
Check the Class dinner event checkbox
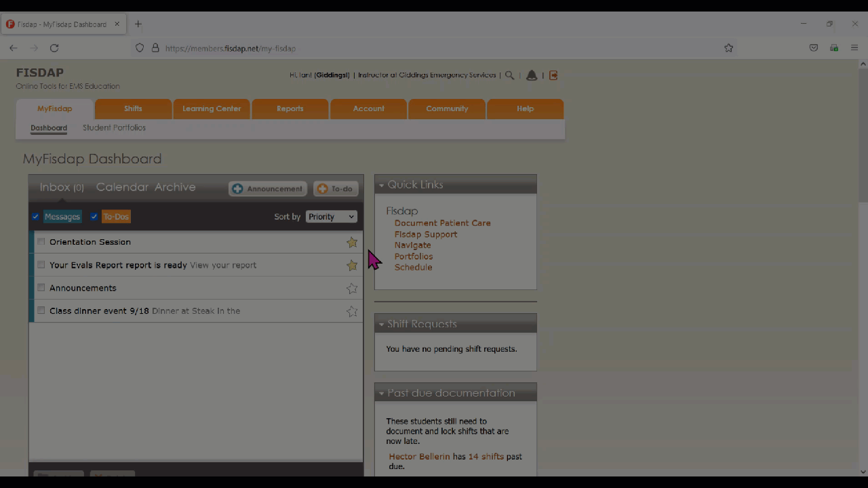(x=41, y=310)
